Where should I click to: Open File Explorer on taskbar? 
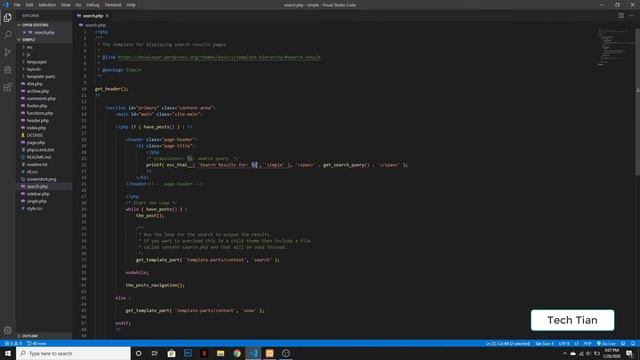tap(220, 353)
